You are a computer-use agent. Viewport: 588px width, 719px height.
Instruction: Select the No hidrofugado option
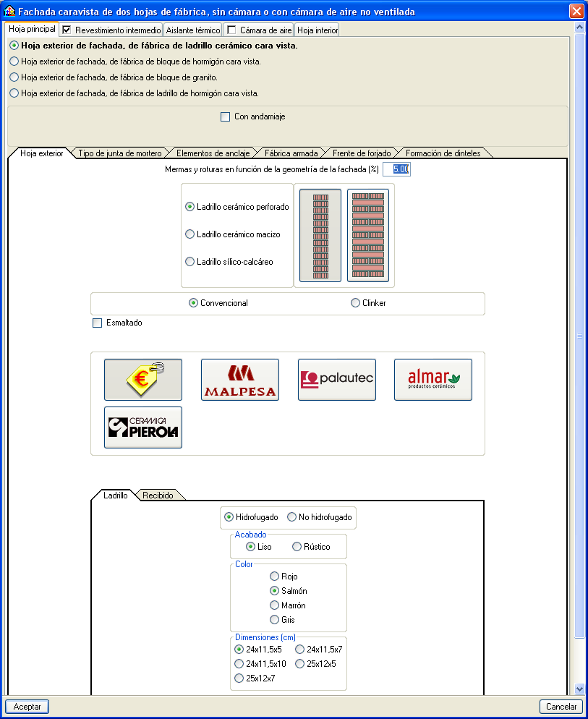(x=319, y=517)
